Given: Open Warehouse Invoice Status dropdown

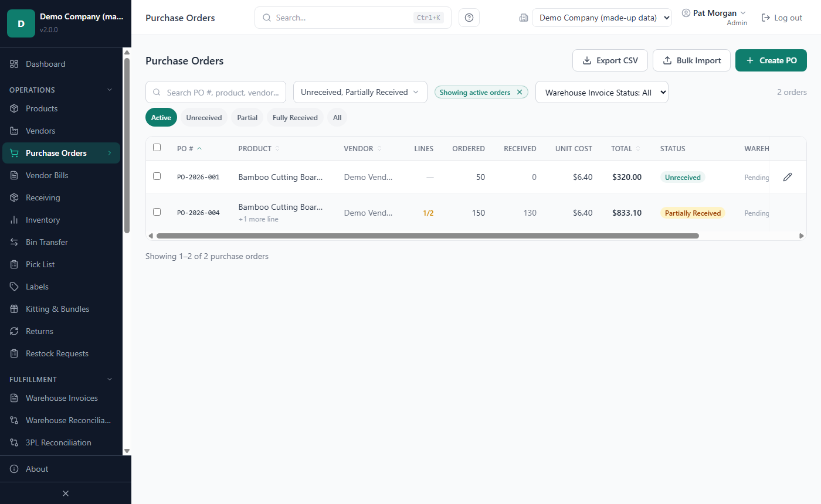Looking at the screenshot, I should coord(602,92).
